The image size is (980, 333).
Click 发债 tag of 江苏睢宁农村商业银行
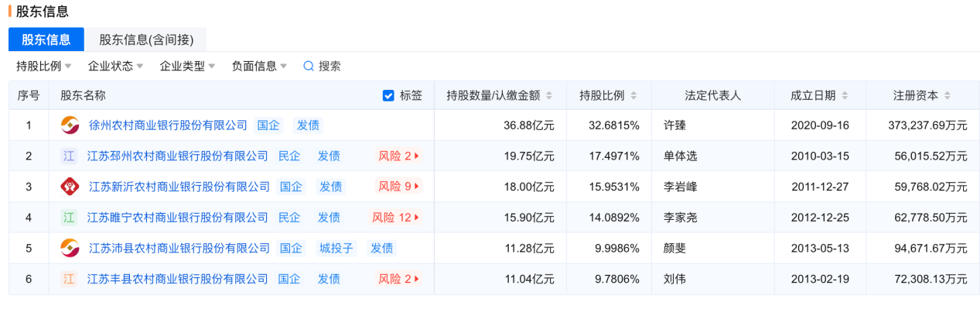[329, 218]
